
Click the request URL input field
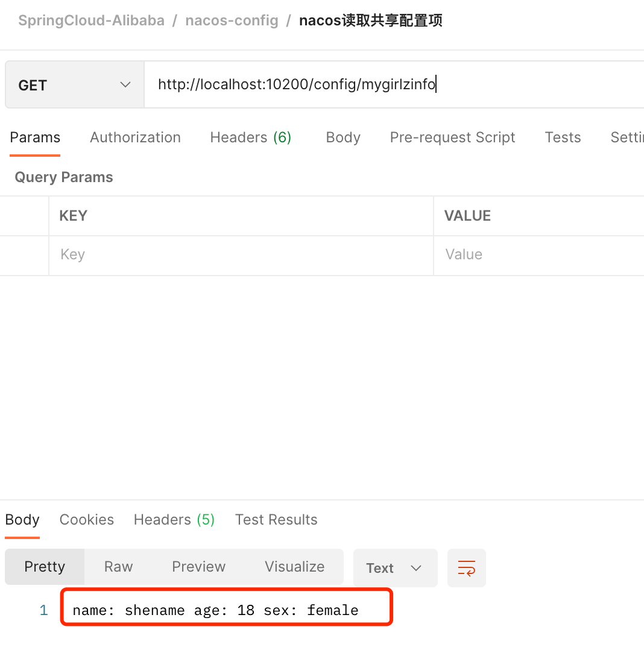pos(392,85)
